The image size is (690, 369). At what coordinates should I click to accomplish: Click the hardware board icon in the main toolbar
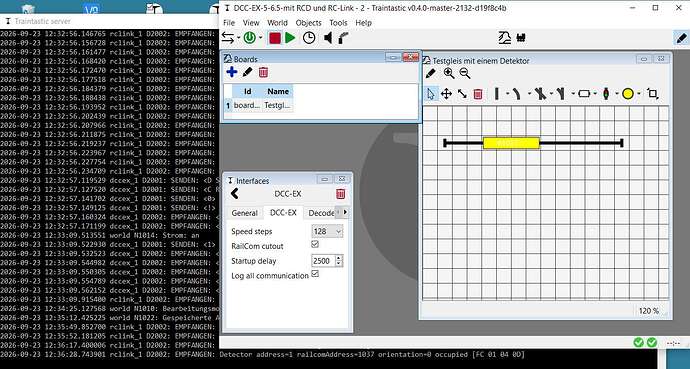(x=504, y=38)
